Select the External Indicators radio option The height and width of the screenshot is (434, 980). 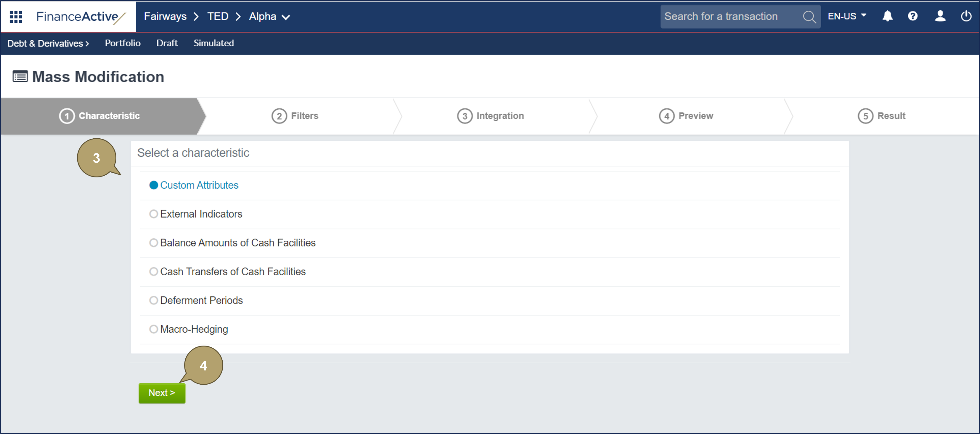pyautogui.click(x=154, y=214)
